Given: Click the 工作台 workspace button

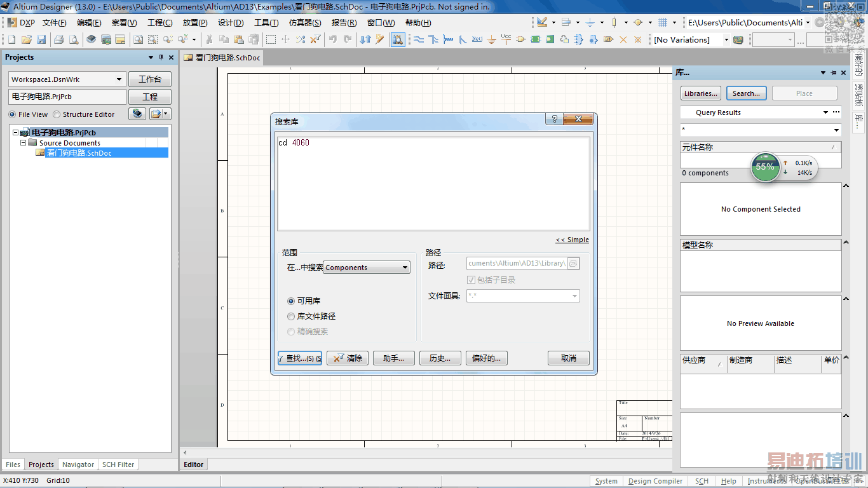Looking at the screenshot, I should point(150,79).
